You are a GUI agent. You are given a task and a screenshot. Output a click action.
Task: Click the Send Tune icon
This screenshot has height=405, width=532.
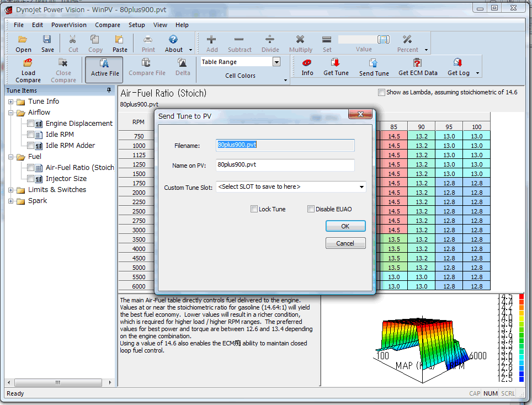[x=374, y=63]
